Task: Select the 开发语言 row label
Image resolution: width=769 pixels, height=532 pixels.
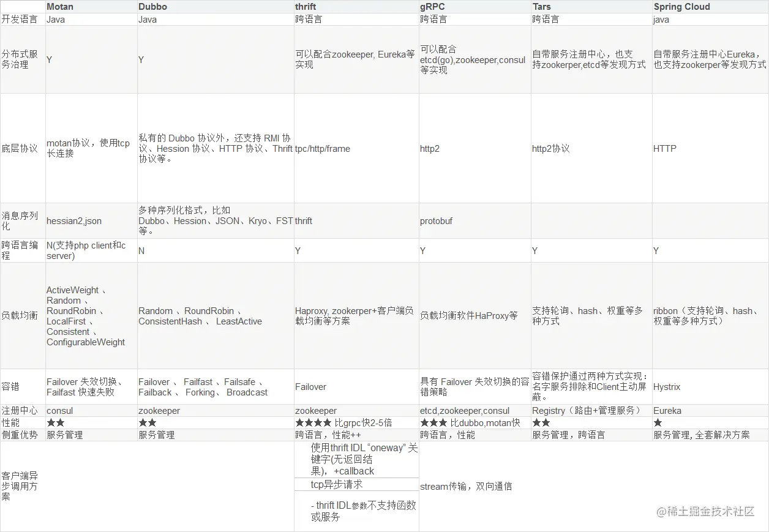Action: coord(18,19)
